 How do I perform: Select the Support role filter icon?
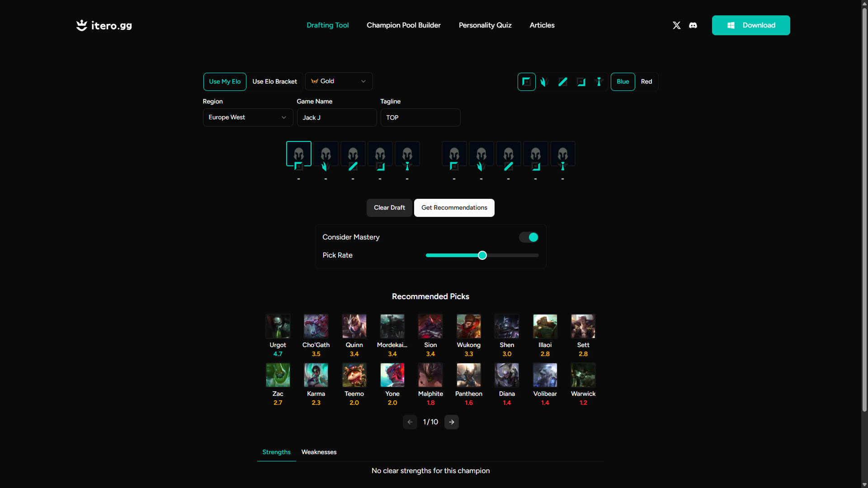pos(599,82)
